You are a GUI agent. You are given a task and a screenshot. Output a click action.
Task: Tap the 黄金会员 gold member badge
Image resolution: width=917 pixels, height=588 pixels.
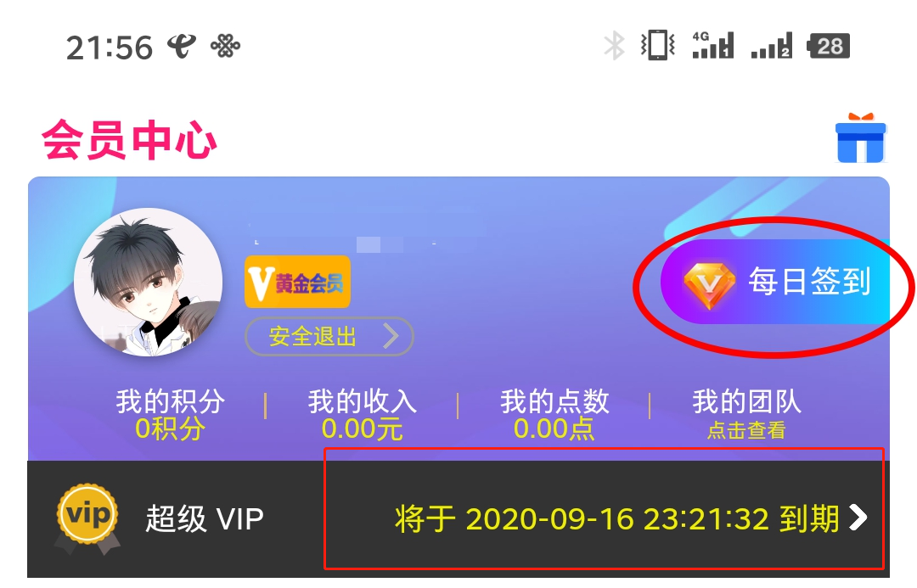[298, 282]
